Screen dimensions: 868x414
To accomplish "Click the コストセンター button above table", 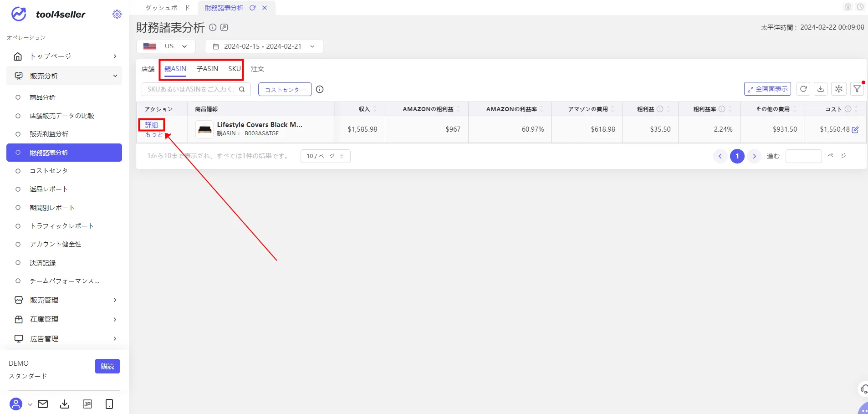I will pyautogui.click(x=285, y=89).
